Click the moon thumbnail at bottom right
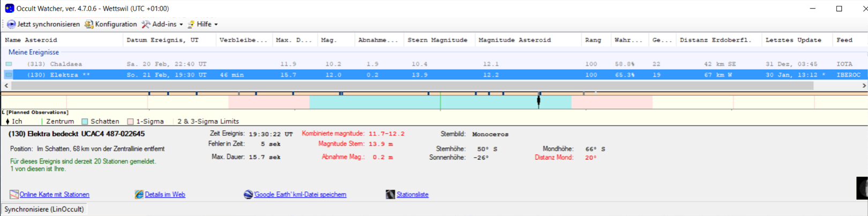Image resolution: width=868 pixels, height=216 pixels. 862,189
